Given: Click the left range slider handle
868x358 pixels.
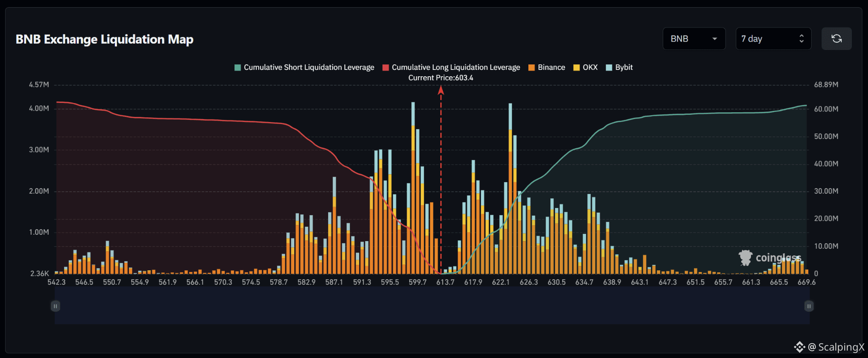Looking at the screenshot, I should [x=56, y=306].
